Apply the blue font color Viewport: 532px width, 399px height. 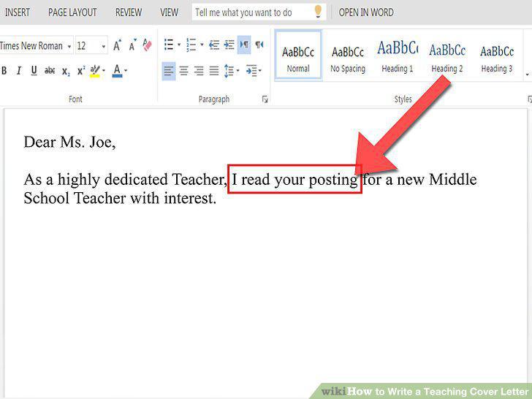coord(117,71)
